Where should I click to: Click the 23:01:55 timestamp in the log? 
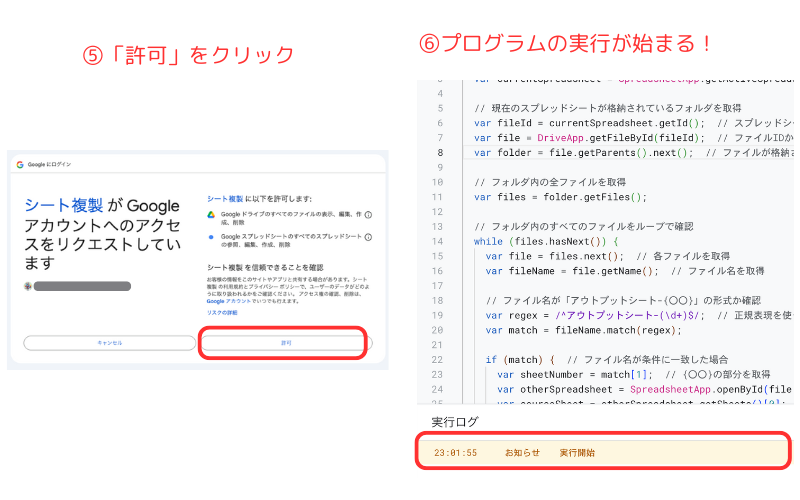tap(456, 453)
